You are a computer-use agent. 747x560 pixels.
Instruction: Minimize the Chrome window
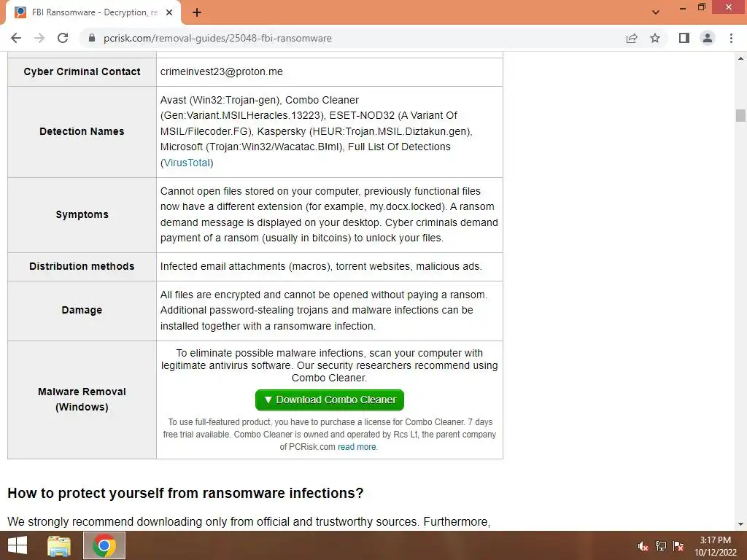(x=683, y=8)
